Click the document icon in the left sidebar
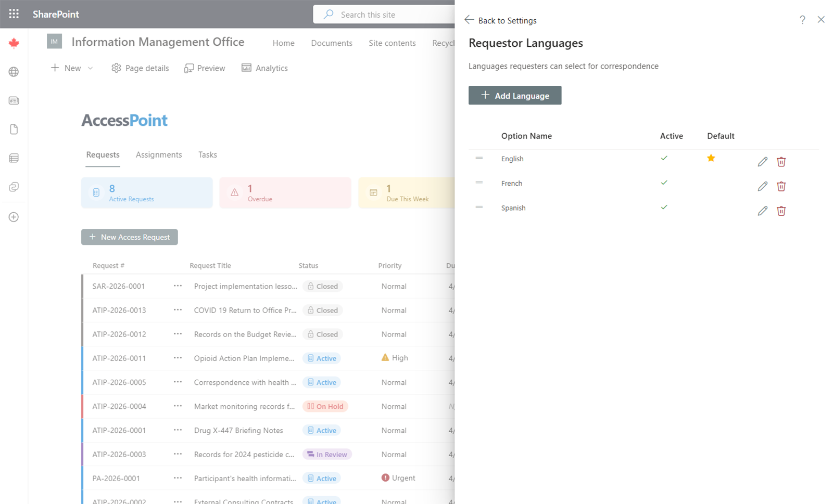The height and width of the screenshot is (504, 833). [14, 129]
